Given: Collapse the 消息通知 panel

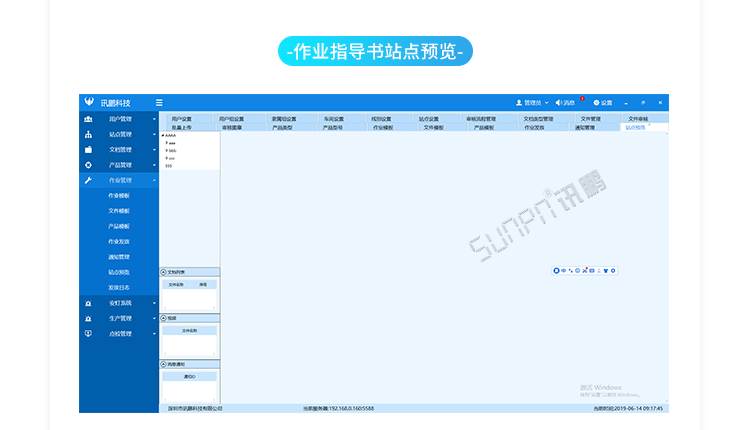Looking at the screenshot, I should 164,364.
